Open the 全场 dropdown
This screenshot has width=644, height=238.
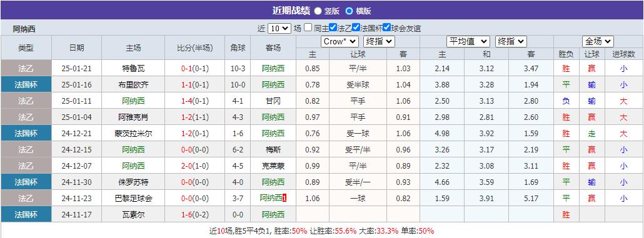pyautogui.click(x=598, y=41)
